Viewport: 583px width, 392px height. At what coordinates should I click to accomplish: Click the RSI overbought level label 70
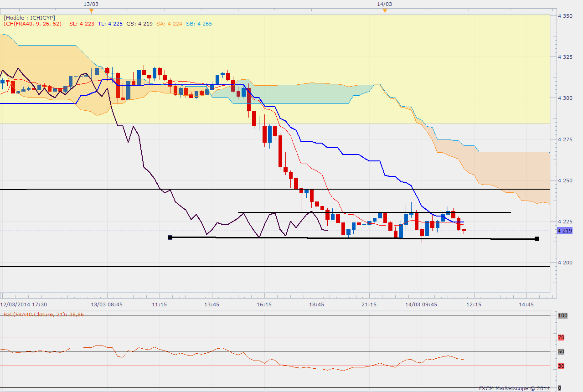tap(561, 337)
